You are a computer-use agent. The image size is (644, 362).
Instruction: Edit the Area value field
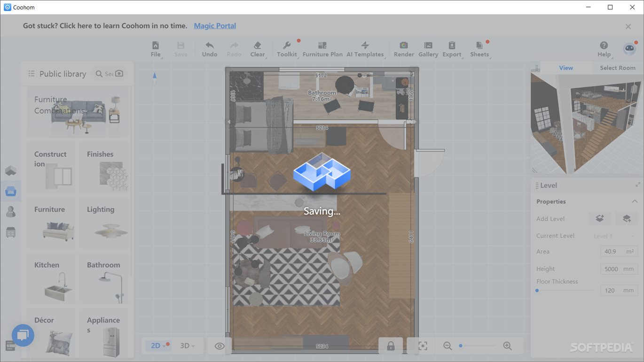619,252
